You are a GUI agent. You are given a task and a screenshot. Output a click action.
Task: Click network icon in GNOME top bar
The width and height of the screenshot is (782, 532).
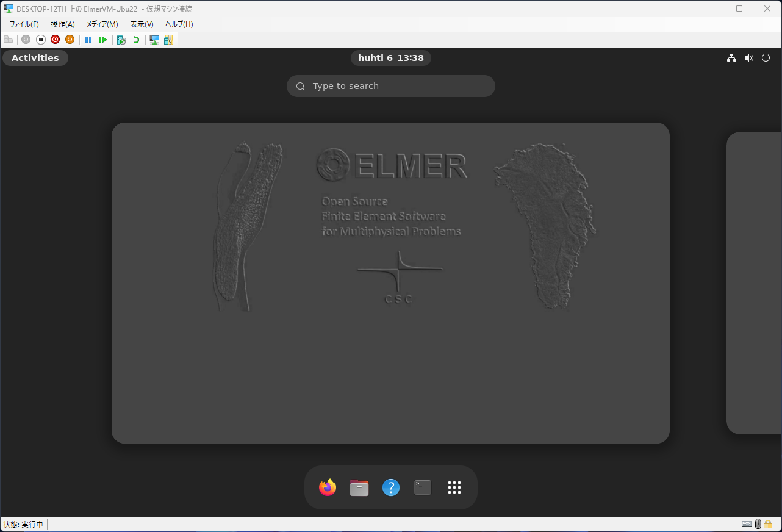click(x=731, y=58)
